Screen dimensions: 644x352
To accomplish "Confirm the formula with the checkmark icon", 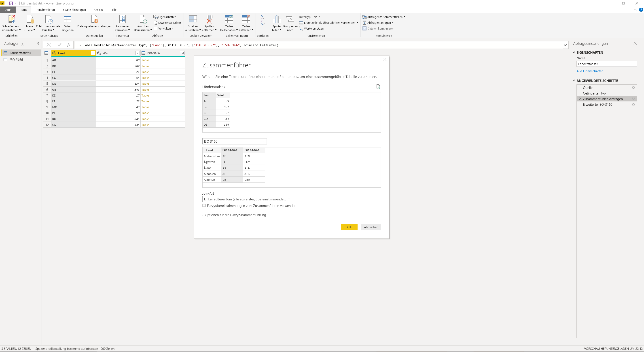I will point(59,45).
